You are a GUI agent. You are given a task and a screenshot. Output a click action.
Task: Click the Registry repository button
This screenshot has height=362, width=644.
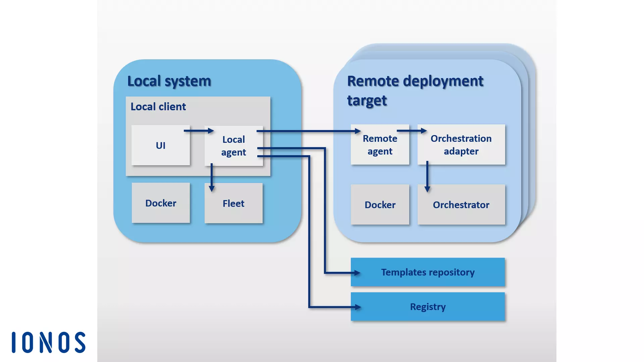427,306
